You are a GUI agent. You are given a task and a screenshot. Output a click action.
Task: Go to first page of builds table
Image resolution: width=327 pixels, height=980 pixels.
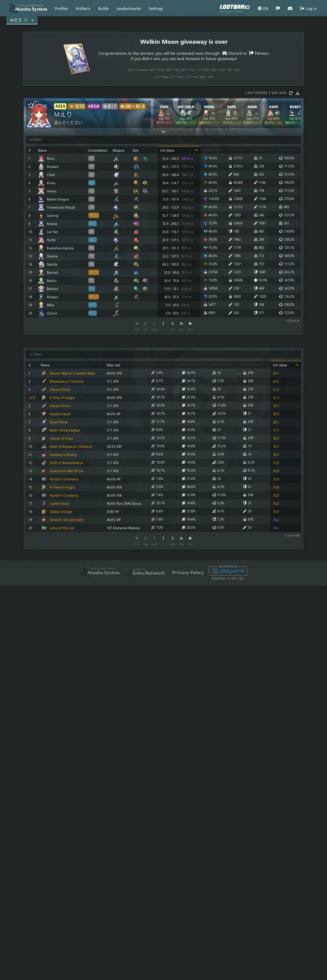137,323
